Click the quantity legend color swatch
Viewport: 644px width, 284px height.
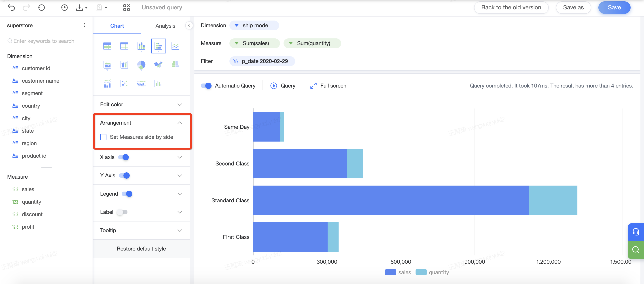coord(421,272)
